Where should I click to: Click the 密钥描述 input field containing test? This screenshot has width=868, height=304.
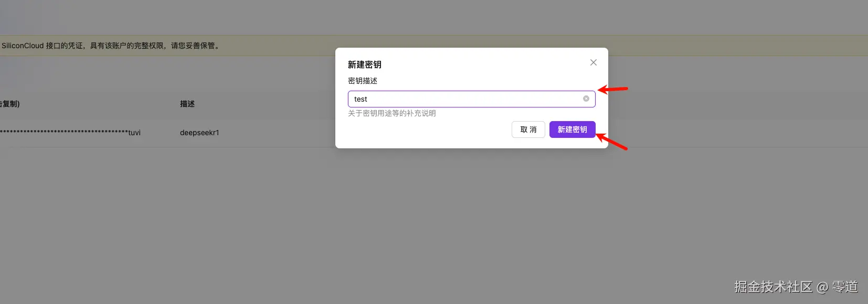coord(471,99)
